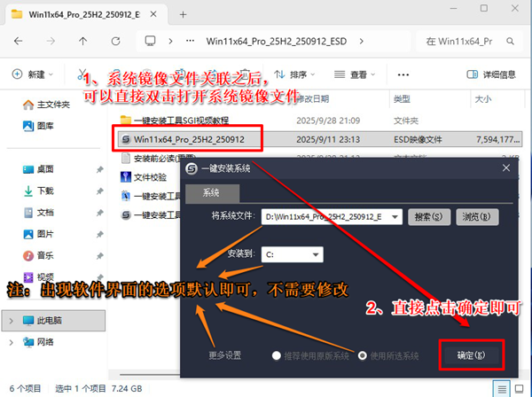Expand the 此电脑 tree node
The height and width of the screenshot is (397, 532).
coord(12,319)
